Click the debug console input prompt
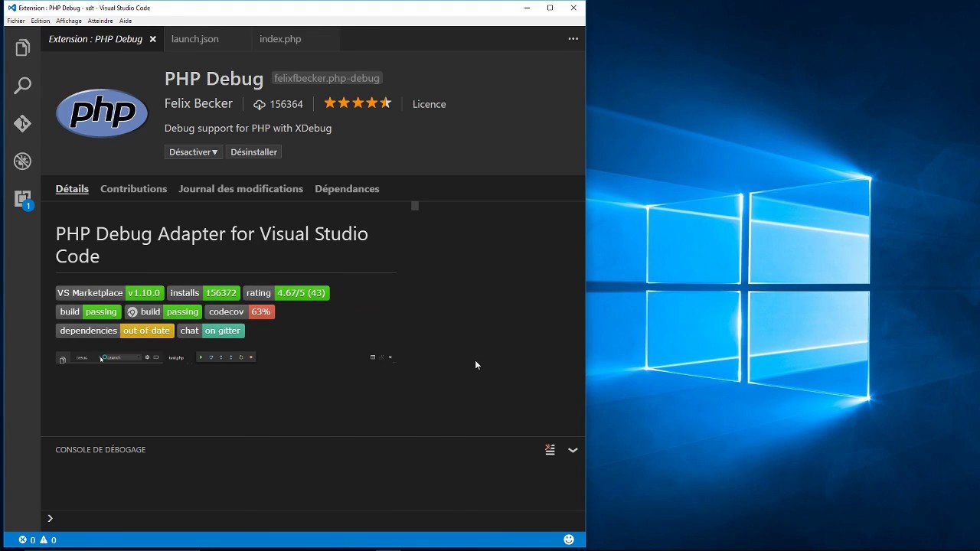The width and height of the screenshot is (980, 551). click(x=314, y=518)
